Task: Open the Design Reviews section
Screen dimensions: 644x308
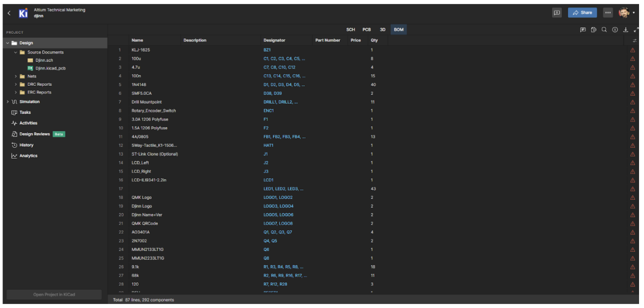Action: click(34, 134)
